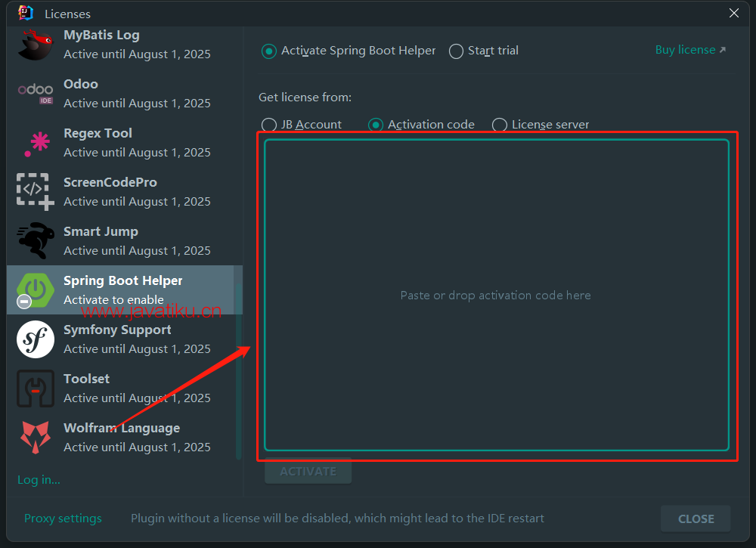The image size is (756, 548).
Task: Select Smart Jump list entry
Action: 125,241
